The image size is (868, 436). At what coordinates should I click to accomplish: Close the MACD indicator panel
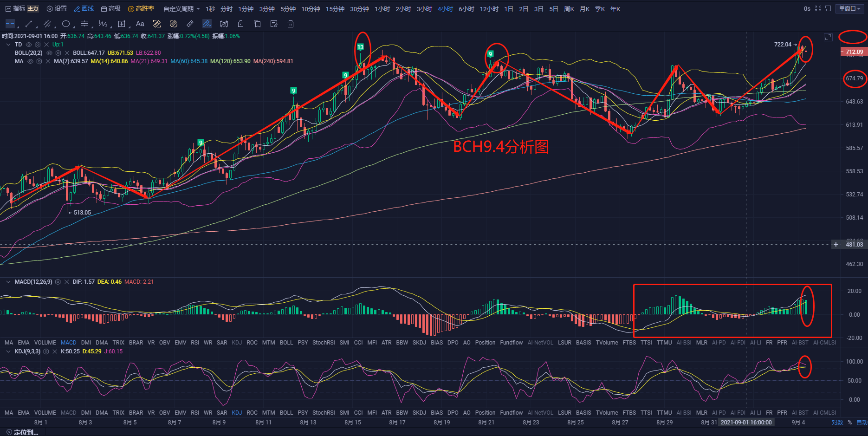67,282
